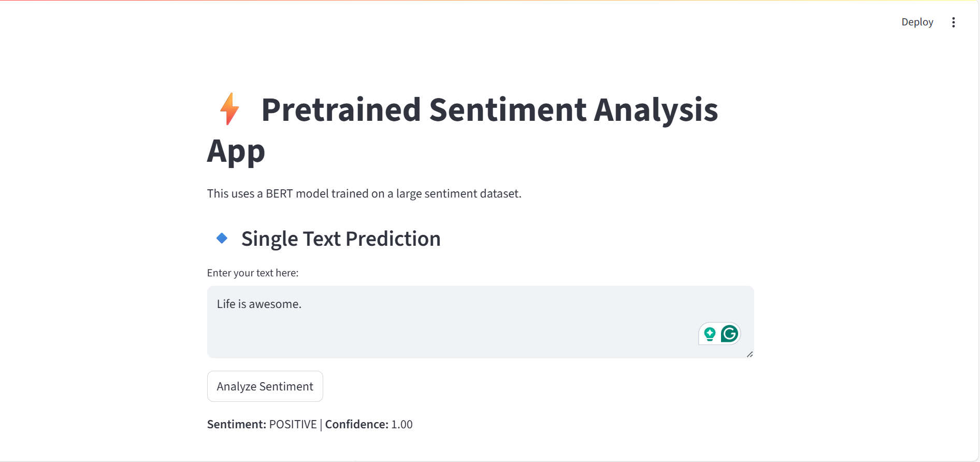Select the sentence Life is awesome
The height and width of the screenshot is (462, 980).
259,304
